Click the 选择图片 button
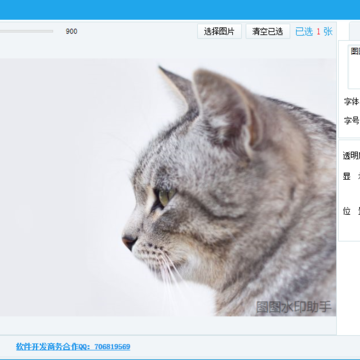 (219, 32)
